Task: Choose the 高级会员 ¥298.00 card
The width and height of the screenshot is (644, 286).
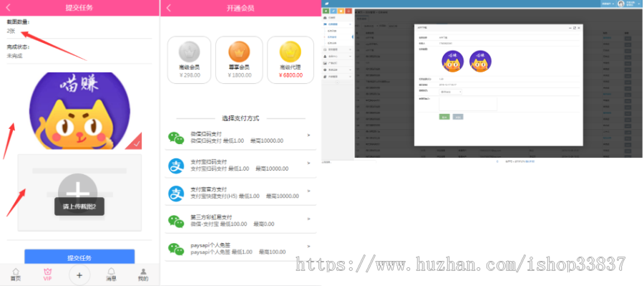Action: (190, 60)
